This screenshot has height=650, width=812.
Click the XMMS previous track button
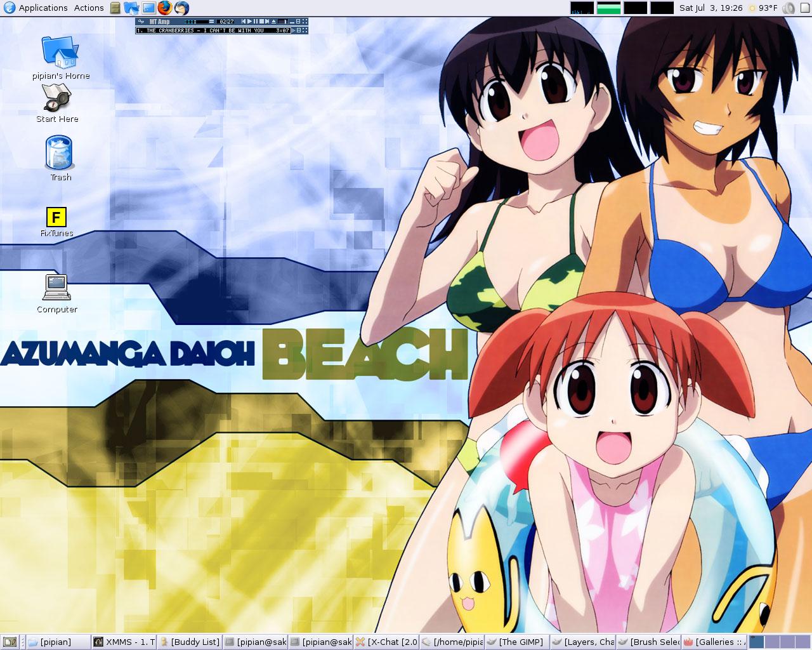pyautogui.click(x=244, y=22)
